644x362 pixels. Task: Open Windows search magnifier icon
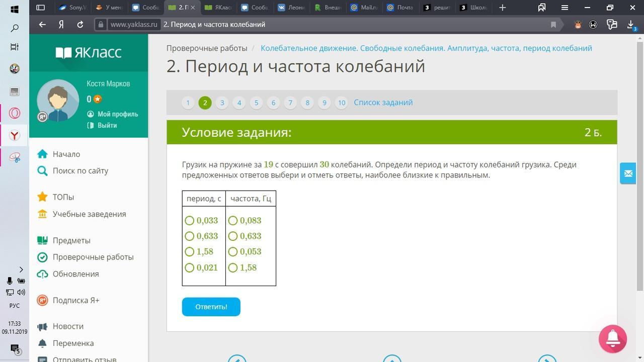[15, 28]
